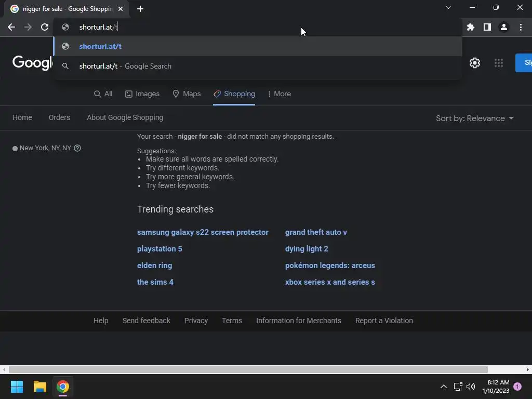Click the New York, NY, NY location text

click(x=45, y=148)
